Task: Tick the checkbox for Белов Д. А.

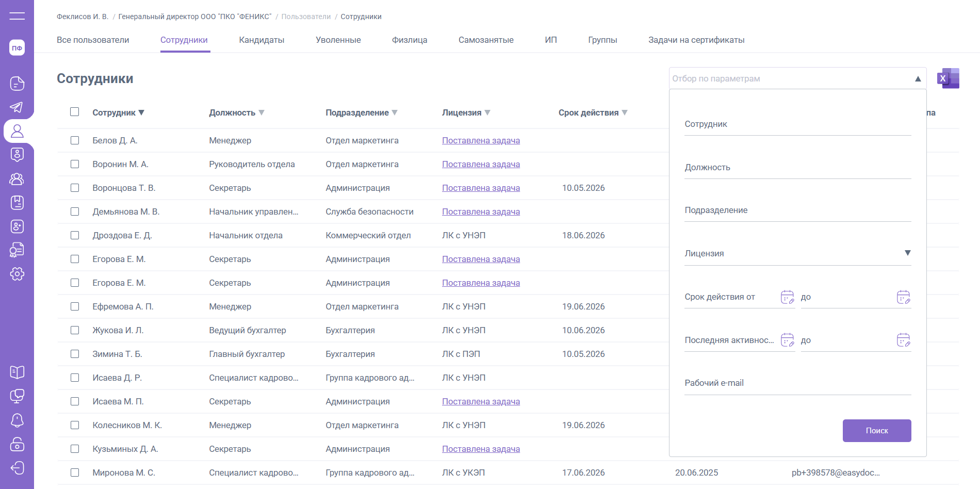Action: click(75, 140)
